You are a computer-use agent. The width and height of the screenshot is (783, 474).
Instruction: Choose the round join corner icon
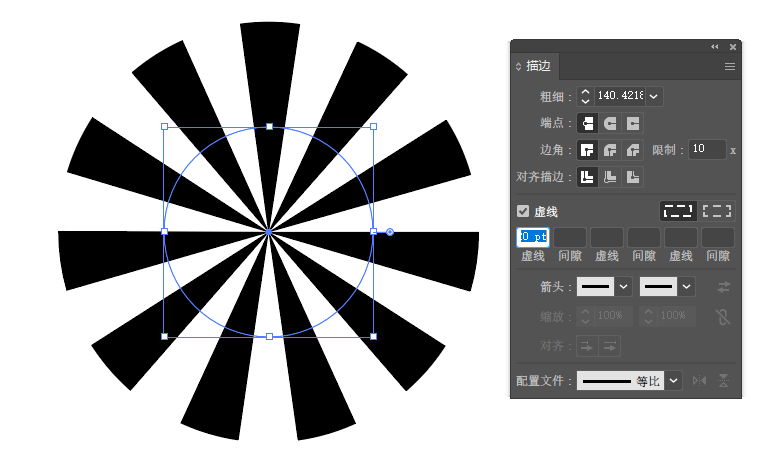[610, 150]
